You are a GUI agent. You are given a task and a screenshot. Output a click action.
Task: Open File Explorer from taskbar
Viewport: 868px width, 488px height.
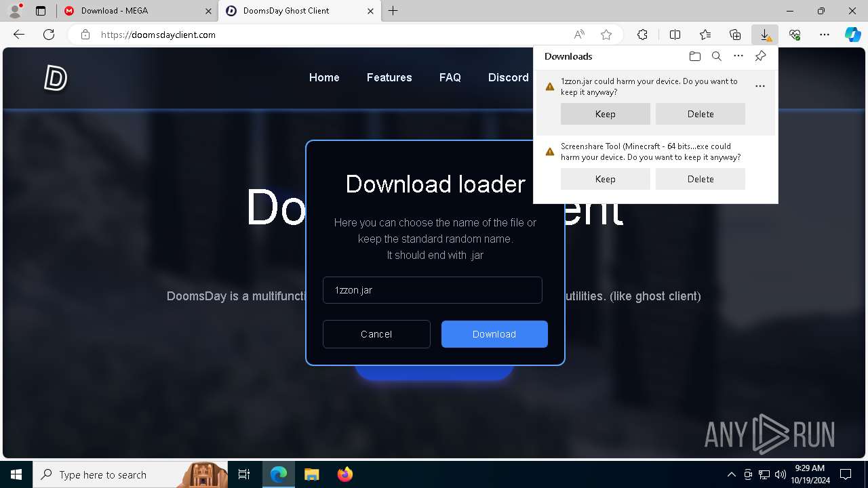[312, 474]
